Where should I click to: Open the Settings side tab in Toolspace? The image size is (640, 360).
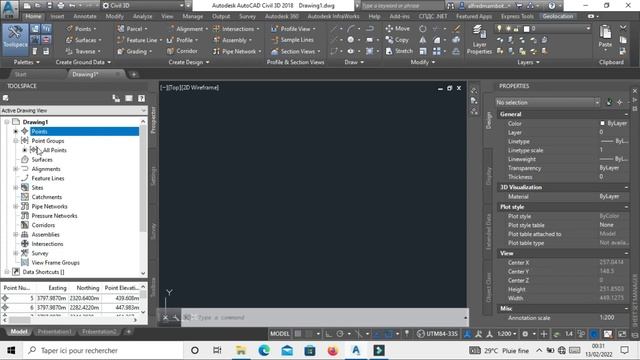coord(153,176)
